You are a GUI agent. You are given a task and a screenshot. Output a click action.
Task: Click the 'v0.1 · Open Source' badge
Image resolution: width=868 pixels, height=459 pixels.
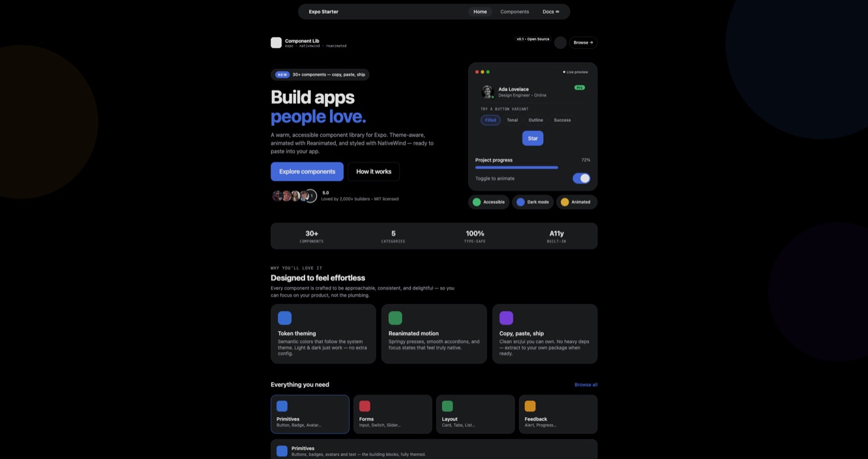(x=533, y=39)
